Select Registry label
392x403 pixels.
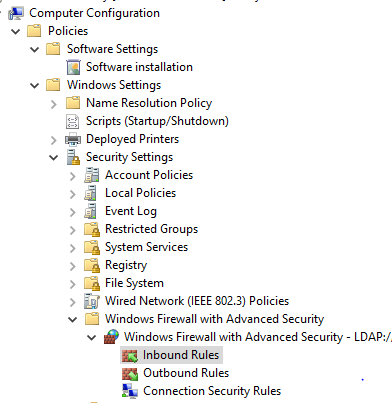tap(126, 265)
